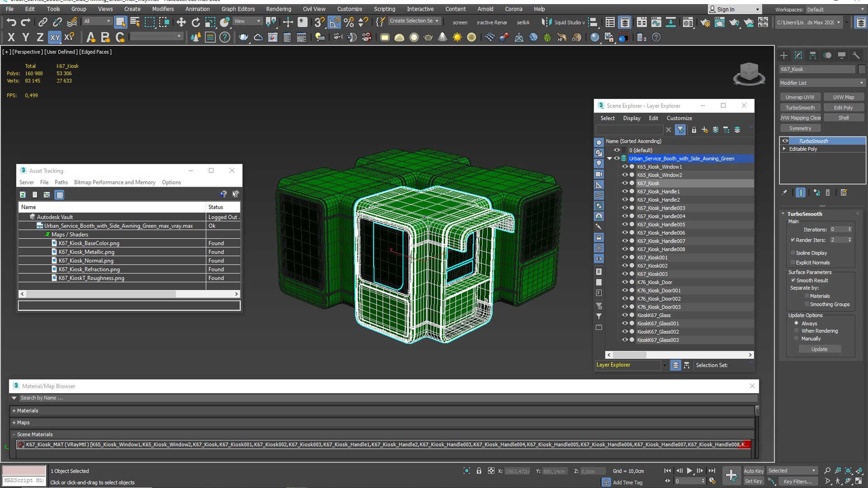Apply the Unwrap UVW modifier button
This screenshot has height=488, width=868.
click(x=800, y=97)
